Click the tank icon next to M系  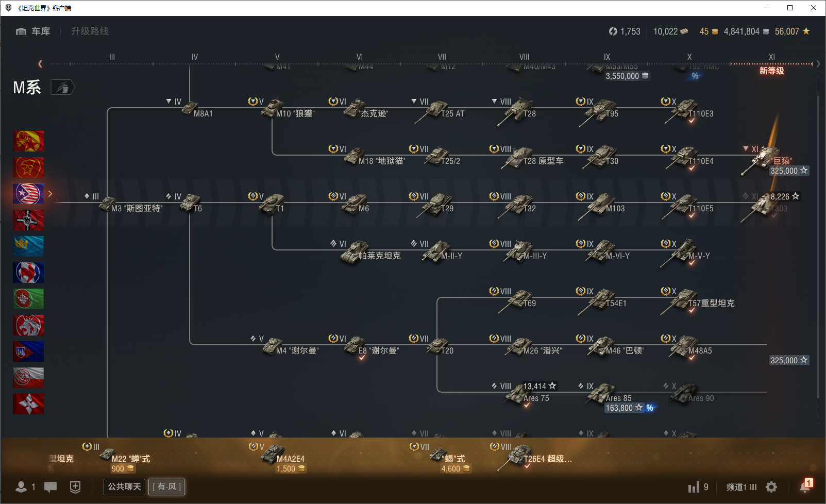(62, 88)
